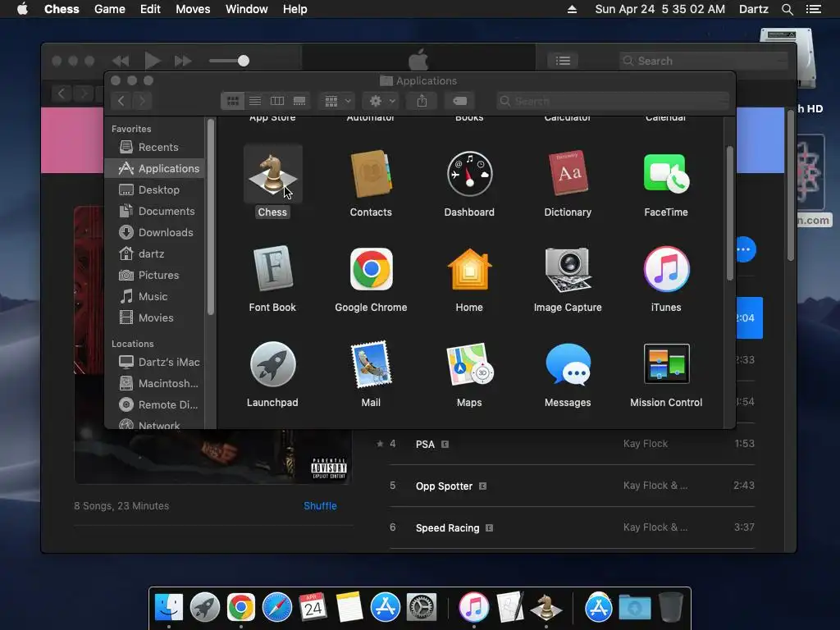Select the PSA song row

point(566,444)
